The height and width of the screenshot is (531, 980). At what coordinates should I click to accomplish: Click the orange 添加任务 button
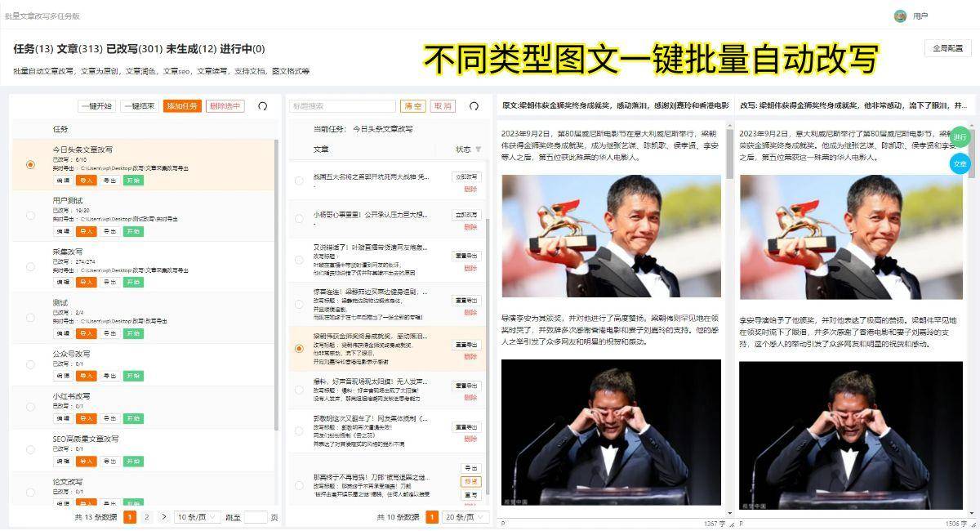pos(182,106)
